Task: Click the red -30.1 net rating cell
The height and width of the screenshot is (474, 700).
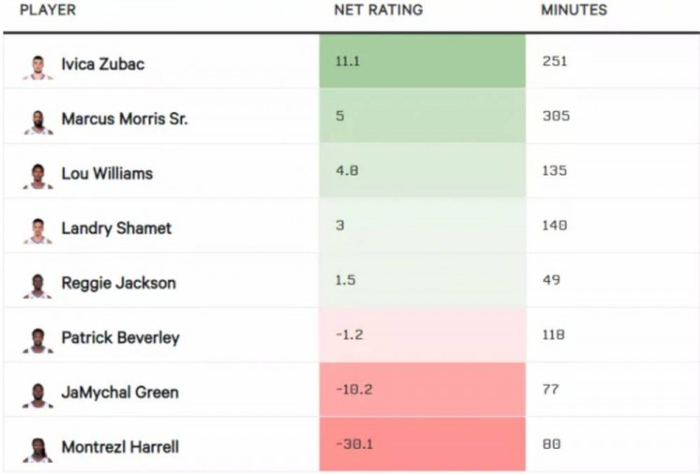Action: (x=422, y=445)
